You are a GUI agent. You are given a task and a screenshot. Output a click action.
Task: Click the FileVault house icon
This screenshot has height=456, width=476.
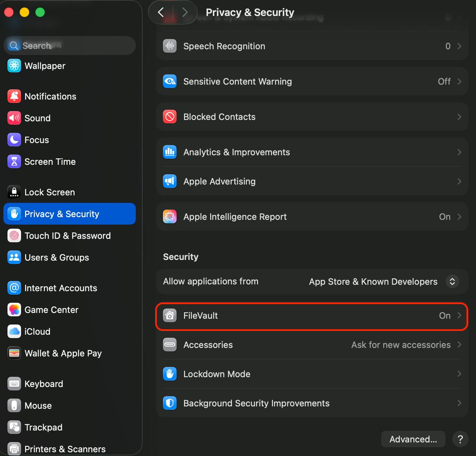(x=170, y=316)
